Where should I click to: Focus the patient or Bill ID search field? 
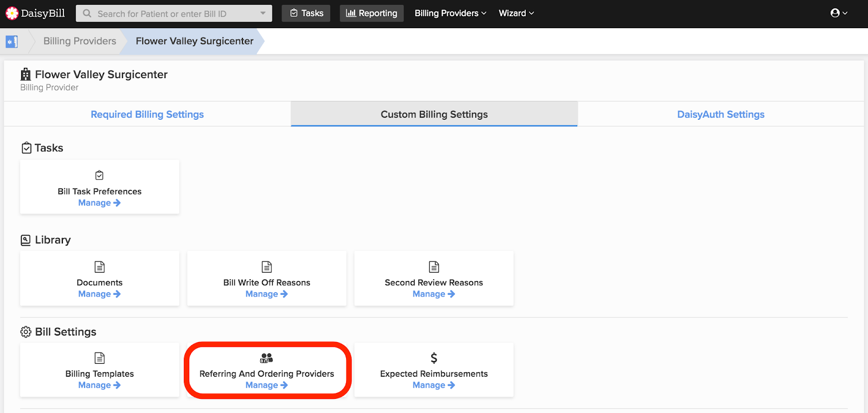pos(174,14)
